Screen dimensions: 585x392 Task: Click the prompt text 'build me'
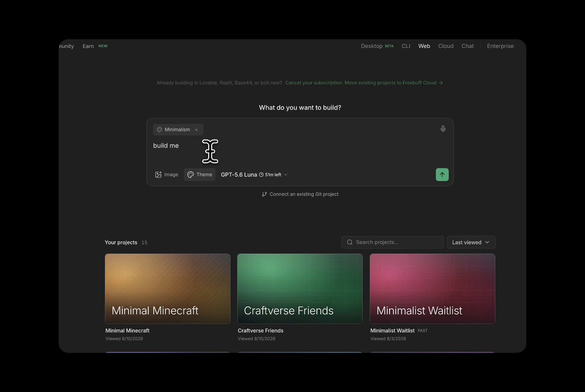coord(166,146)
